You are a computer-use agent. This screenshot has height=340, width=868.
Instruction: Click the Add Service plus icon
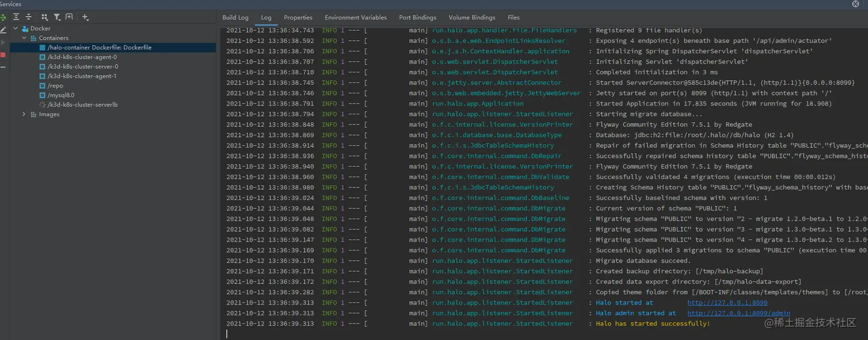(86, 17)
